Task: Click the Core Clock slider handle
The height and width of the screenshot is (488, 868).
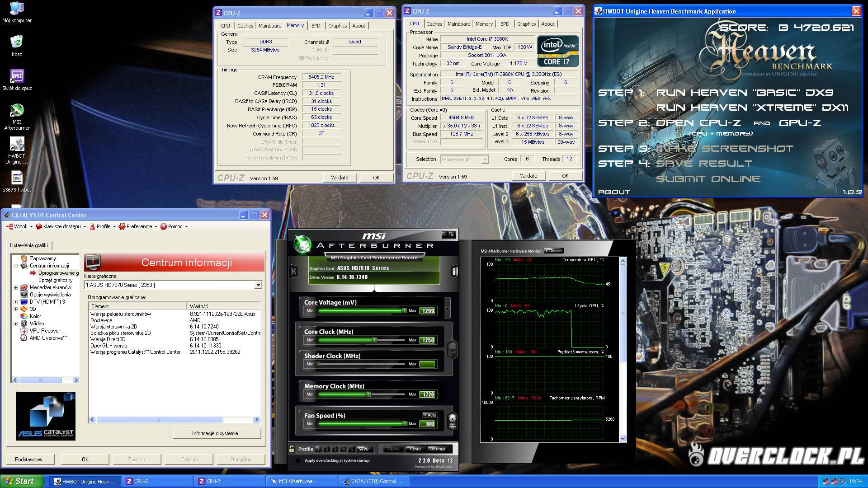Action: [x=374, y=340]
